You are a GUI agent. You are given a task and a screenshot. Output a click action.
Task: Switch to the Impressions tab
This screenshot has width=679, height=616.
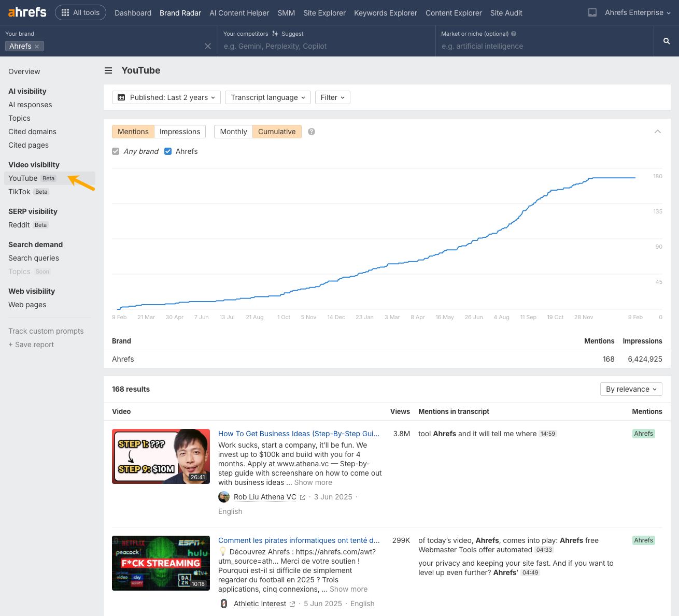[180, 132]
